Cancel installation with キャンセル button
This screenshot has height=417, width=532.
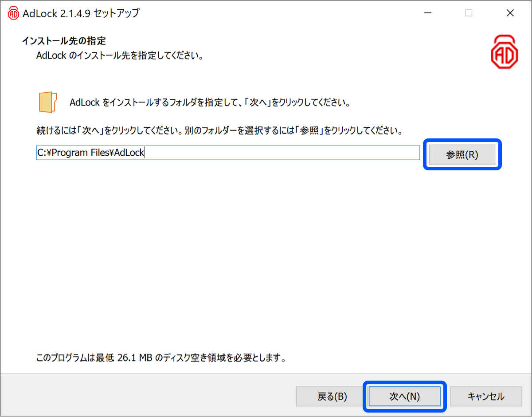tap(485, 396)
